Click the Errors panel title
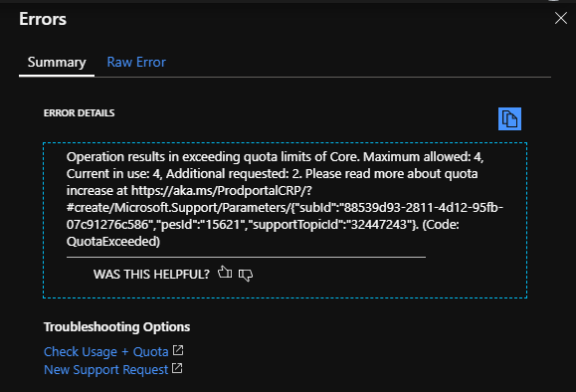This screenshot has height=392, width=576. 43,19
